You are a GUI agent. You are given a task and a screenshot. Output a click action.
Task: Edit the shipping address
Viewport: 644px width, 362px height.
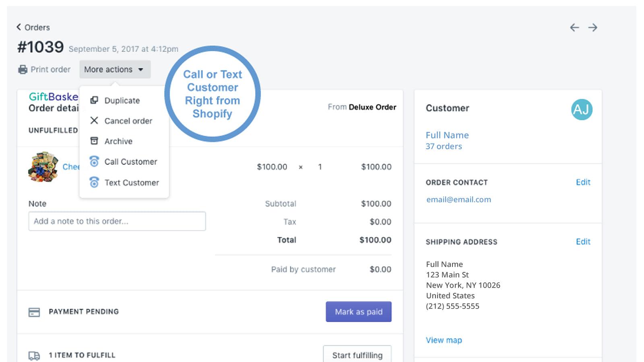[582, 241]
